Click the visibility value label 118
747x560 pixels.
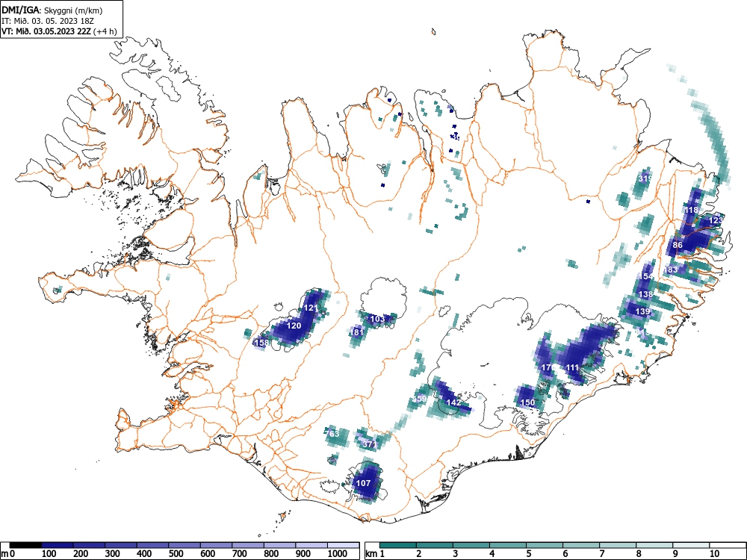click(691, 210)
